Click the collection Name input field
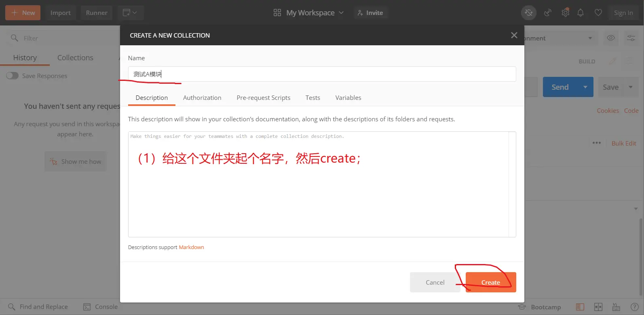The image size is (644, 315). coord(322,74)
